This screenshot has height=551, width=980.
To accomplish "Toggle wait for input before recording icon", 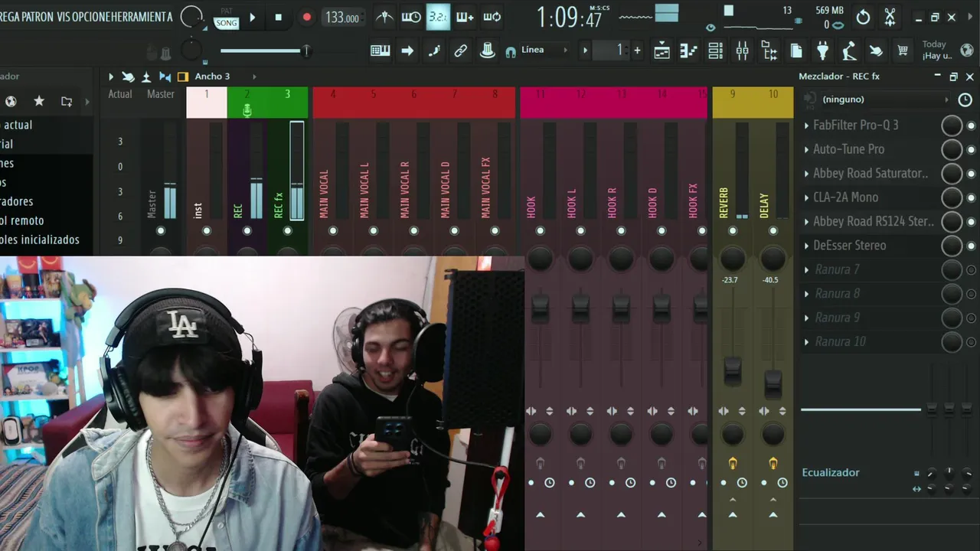I will point(411,17).
